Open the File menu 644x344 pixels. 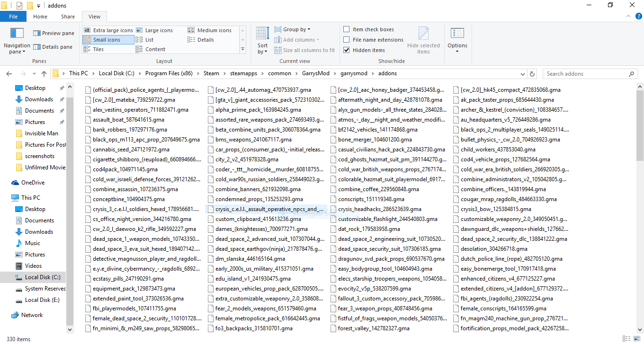tap(13, 17)
